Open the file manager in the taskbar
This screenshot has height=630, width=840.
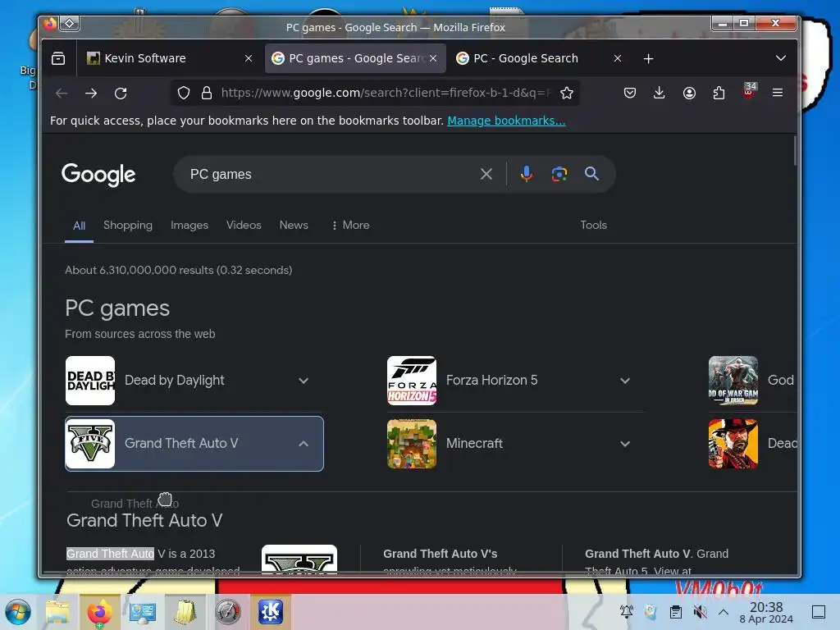[x=57, y=612]
